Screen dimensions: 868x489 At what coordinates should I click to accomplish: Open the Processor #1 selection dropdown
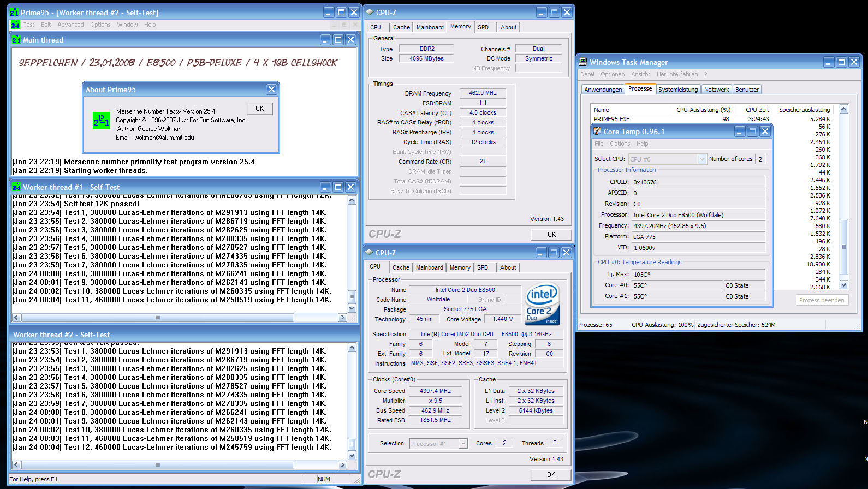(463, 444)
